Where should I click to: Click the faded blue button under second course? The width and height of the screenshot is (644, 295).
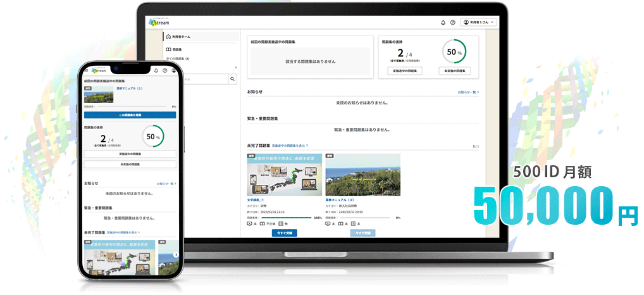[362, 233]
